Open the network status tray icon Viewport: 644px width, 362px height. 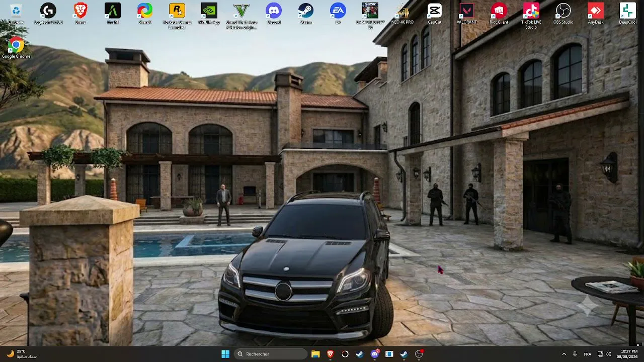pos(600,354)
